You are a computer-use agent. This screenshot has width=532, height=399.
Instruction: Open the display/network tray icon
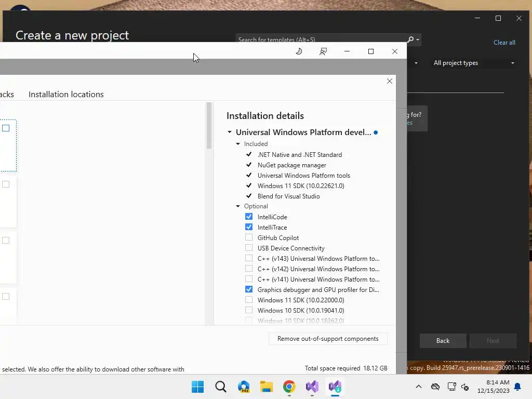[x=451, y=387]
